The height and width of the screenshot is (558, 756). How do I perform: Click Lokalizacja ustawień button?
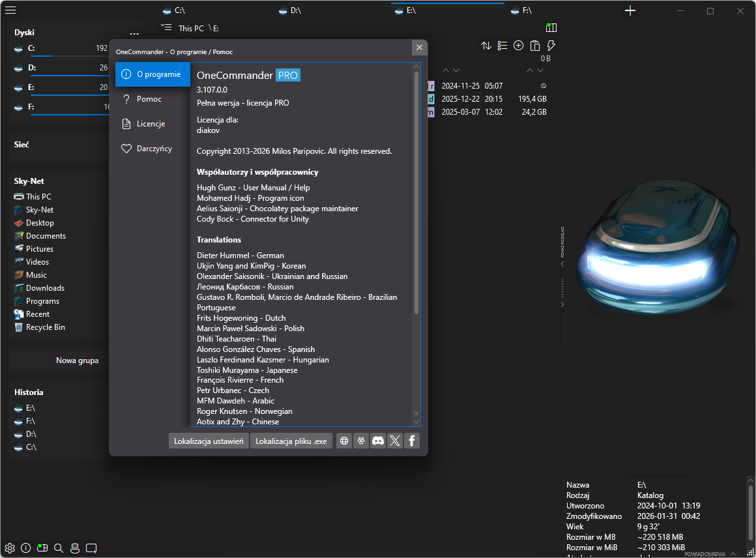(x=209, y=441)
